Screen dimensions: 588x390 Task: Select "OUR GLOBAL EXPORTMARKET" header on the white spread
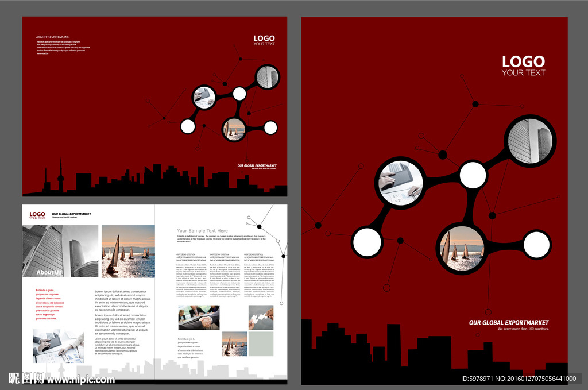tap(71, 214)
